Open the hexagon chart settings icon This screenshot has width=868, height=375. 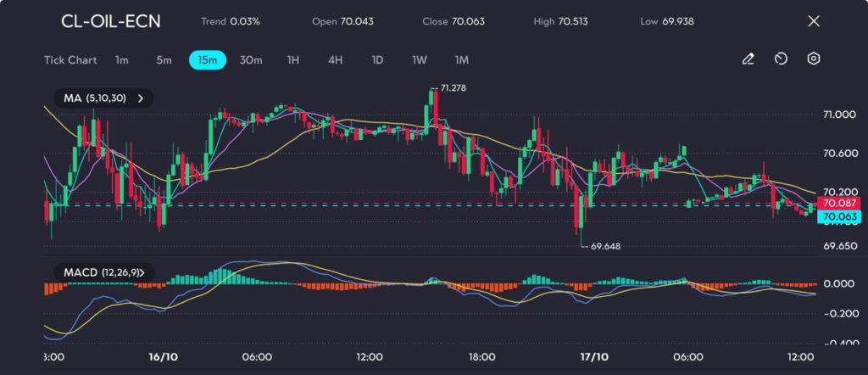coord(813,59)
